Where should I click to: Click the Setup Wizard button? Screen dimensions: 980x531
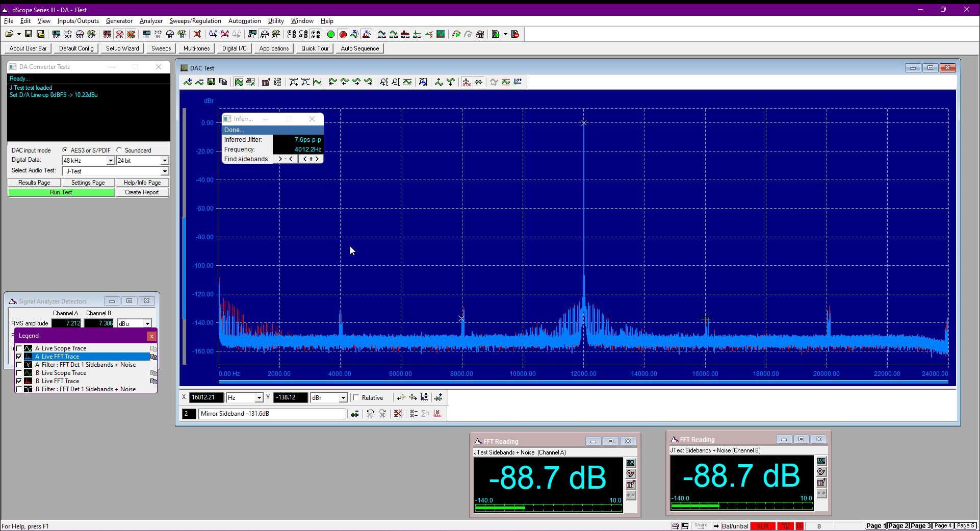tap(122, 48)
